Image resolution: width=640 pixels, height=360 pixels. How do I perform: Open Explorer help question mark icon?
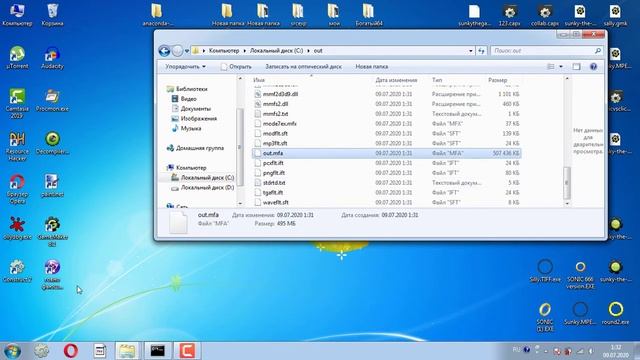[x=593, y=67]
